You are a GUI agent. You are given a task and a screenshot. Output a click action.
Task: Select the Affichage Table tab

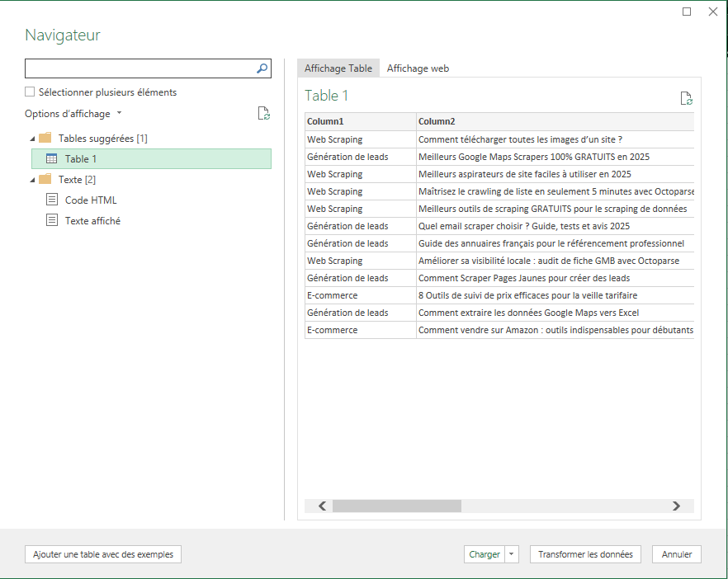[338, 68]
